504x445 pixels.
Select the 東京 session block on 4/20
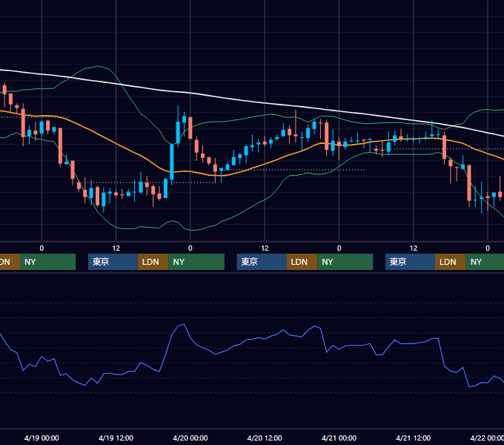pos(262,262)
